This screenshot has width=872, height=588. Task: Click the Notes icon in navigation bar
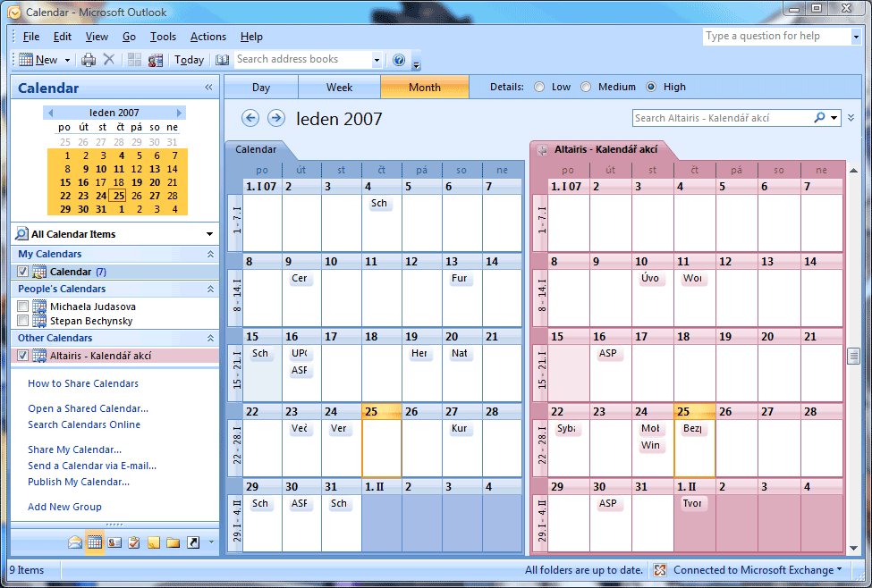point(154,542)
